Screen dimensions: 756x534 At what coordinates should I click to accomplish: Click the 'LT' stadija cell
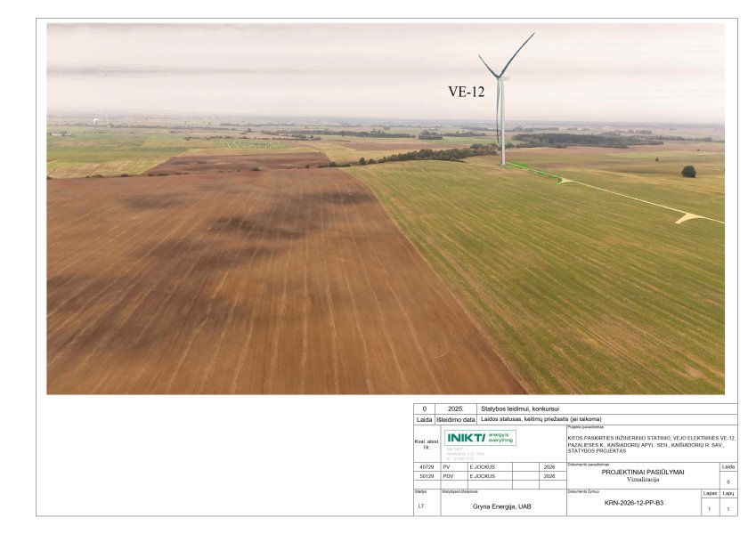pyautogui.click(x=421, y=506)
